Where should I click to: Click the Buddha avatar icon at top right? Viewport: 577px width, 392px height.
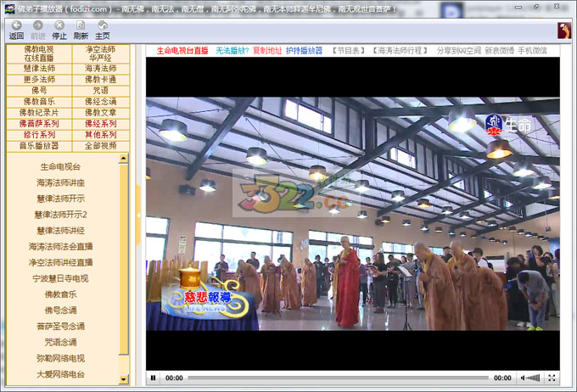pos(564,31)
